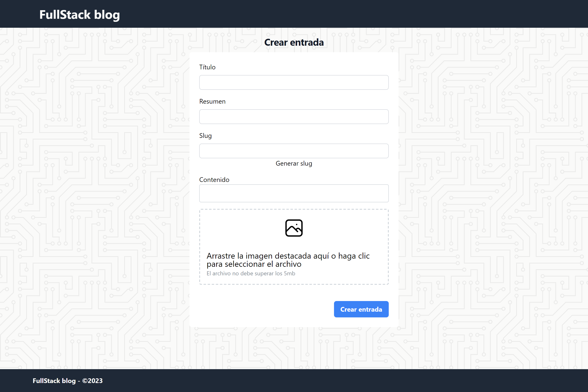Screen dimensions: 588x392
Task: Click the Slug field label
Action: tap(205, 136)
